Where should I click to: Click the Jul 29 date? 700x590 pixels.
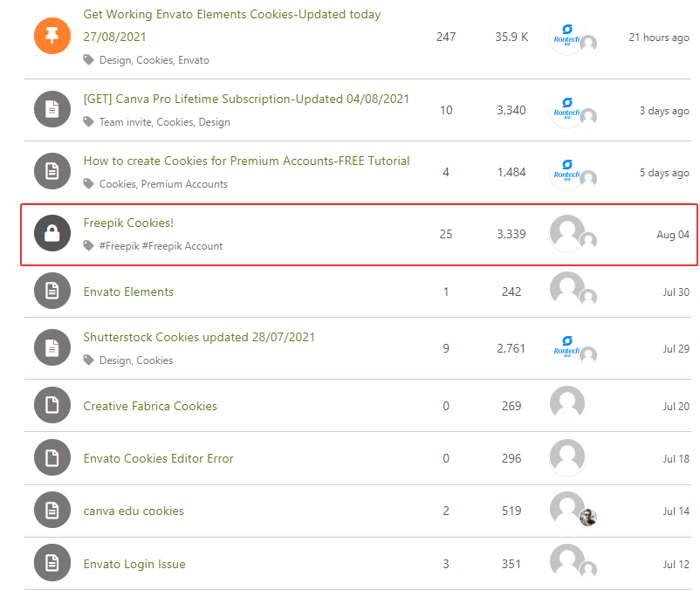point(676,348)
